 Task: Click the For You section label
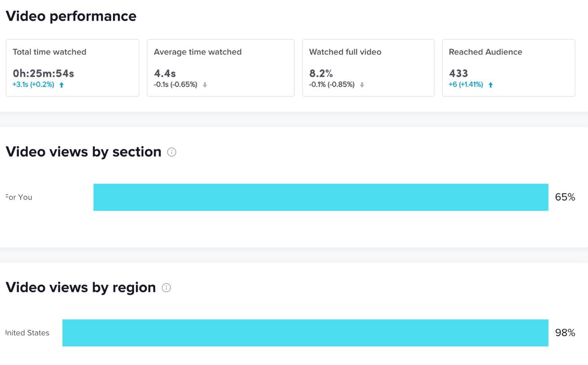click(19, 197)
